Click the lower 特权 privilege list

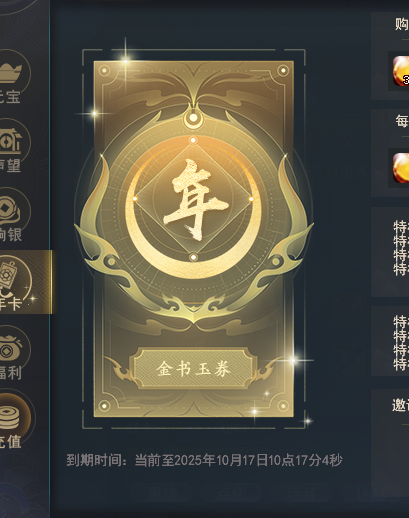[x=401, y=343]
